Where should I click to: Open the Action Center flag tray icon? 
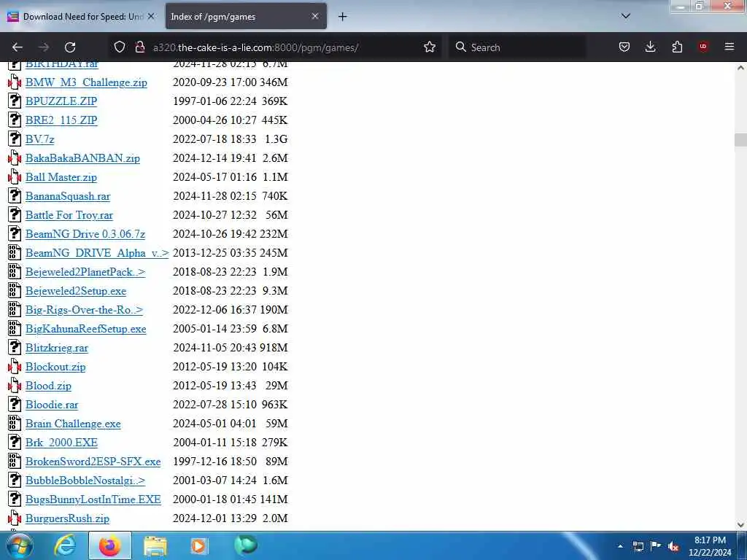tap(656, 545)
